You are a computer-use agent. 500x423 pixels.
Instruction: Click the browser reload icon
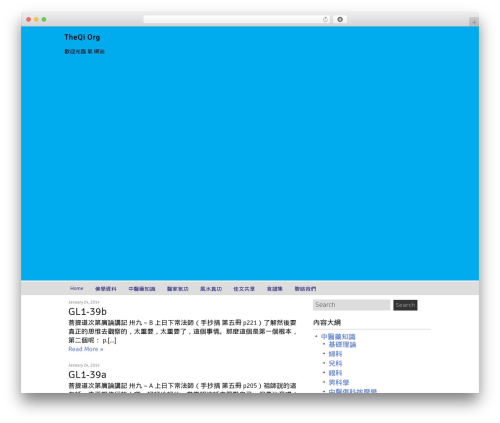coord(325,19)
